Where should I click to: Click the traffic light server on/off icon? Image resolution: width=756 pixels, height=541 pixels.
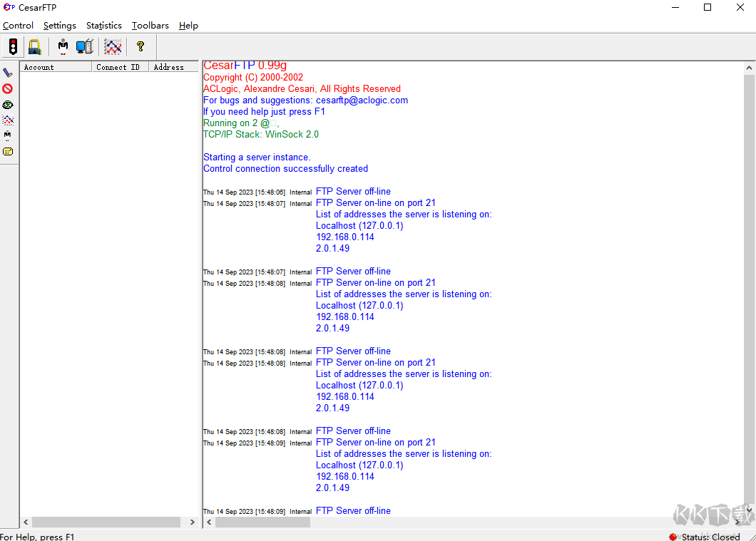tap(13, 47)
